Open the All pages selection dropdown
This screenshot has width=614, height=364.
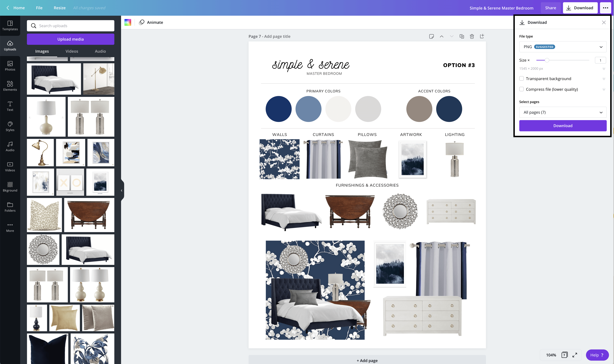(x=562, y=112)
